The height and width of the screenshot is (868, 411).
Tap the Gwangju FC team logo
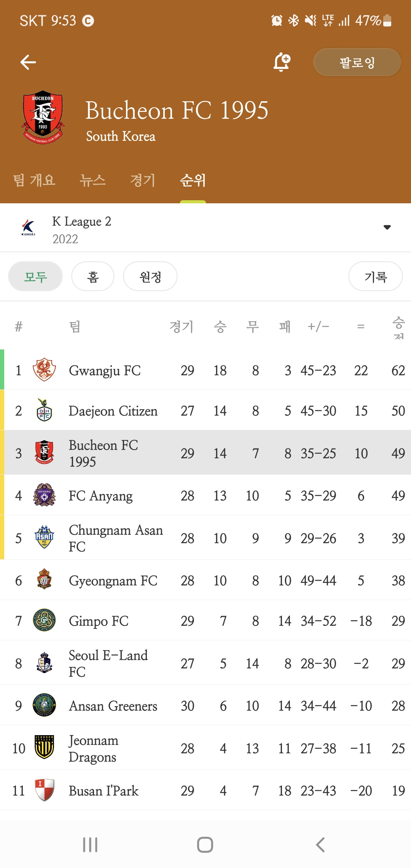click(44, 370)
